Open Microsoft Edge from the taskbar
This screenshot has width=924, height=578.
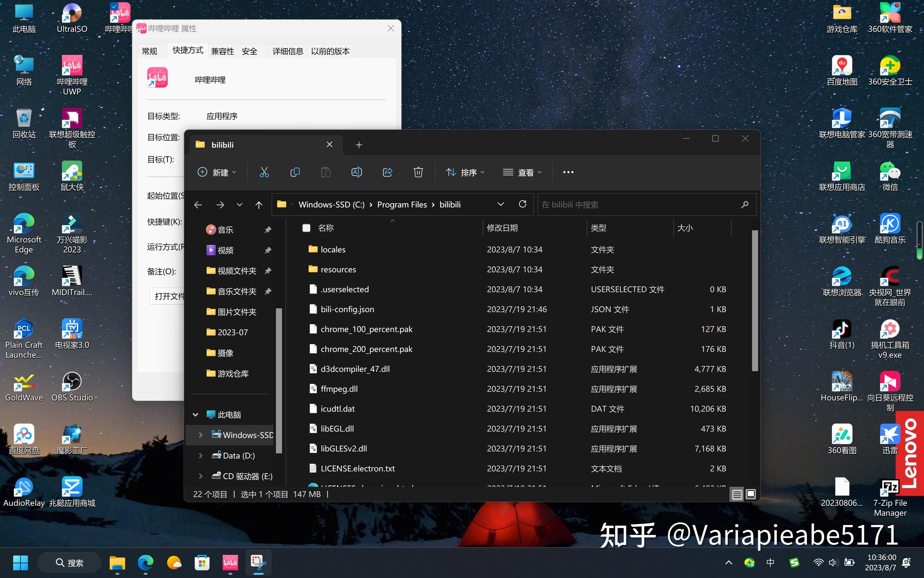(145, 563)
